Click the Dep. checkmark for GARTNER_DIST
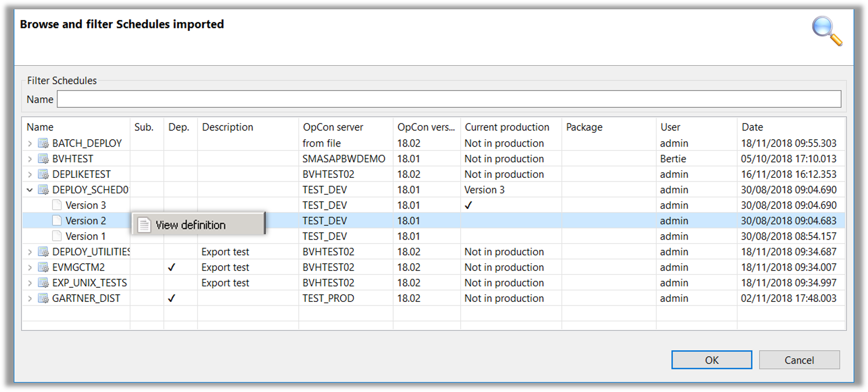Image resolution: width=868 pixels, height=392 pixels. (172, 298)
